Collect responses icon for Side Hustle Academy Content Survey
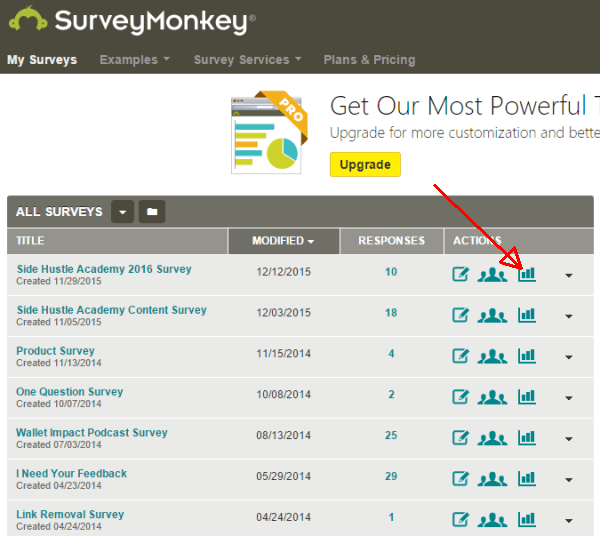Image resolution: width=600 pixels, height=536 pixels. 492,316
